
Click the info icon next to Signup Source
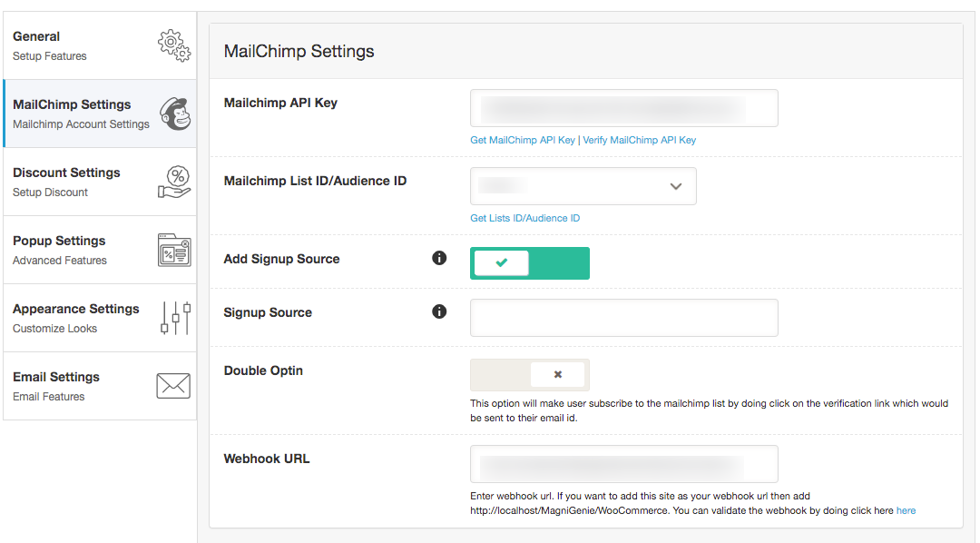click(439, 311)
